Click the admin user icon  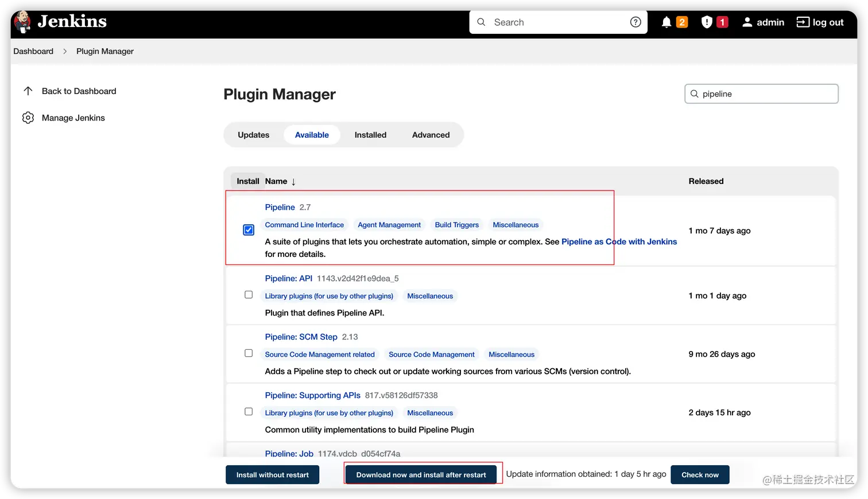point(747,22)
